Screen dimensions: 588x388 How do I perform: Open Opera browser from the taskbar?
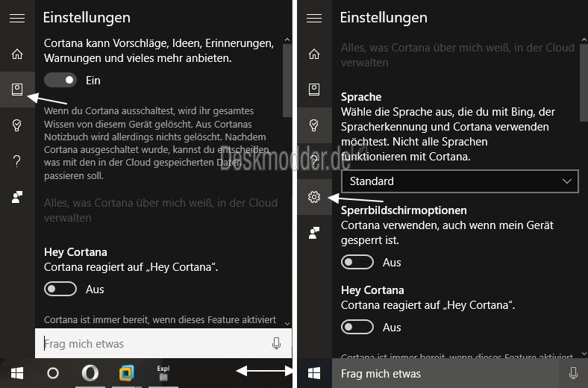point(90,373)
